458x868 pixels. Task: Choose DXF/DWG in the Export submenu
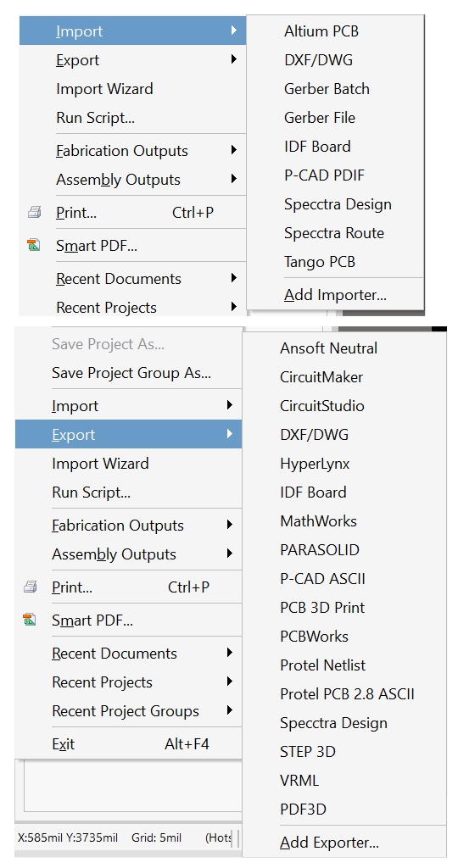pyautogui.click(x=315, y=435)
